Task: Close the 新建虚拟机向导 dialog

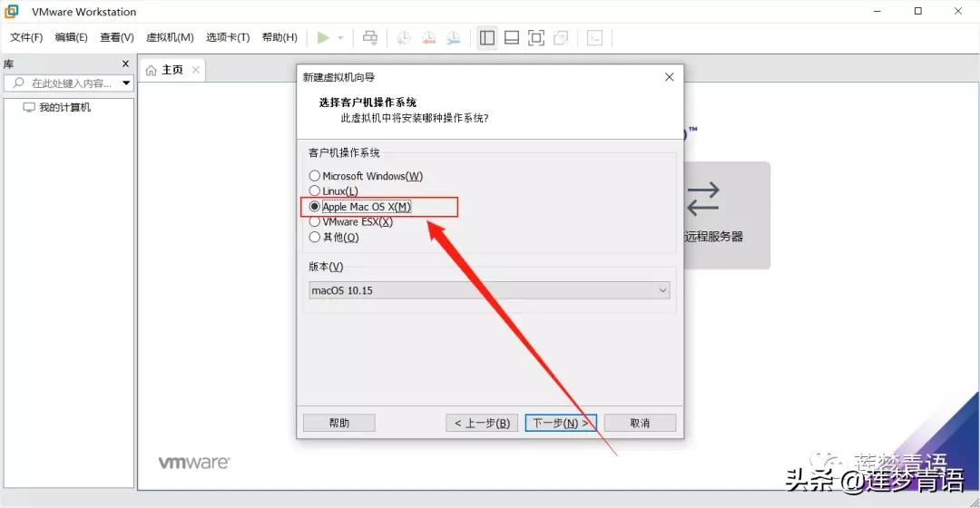Action: (670, 77)
